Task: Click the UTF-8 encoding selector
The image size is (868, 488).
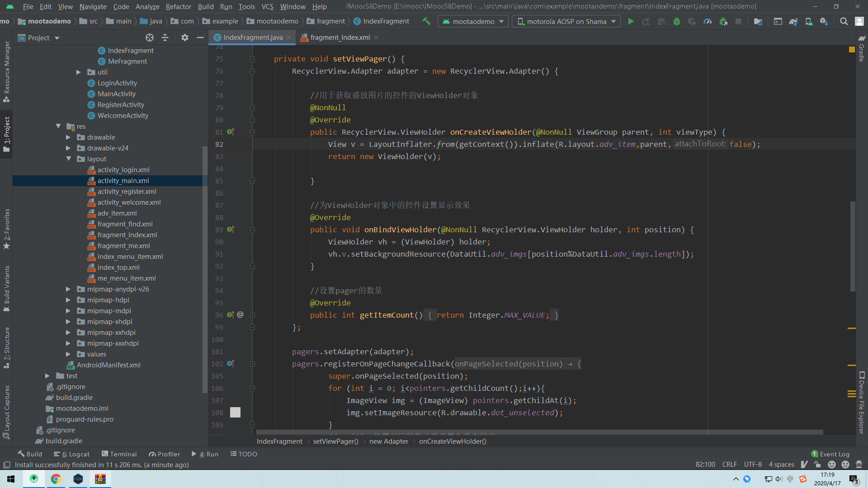Action: tap(753, 465)
